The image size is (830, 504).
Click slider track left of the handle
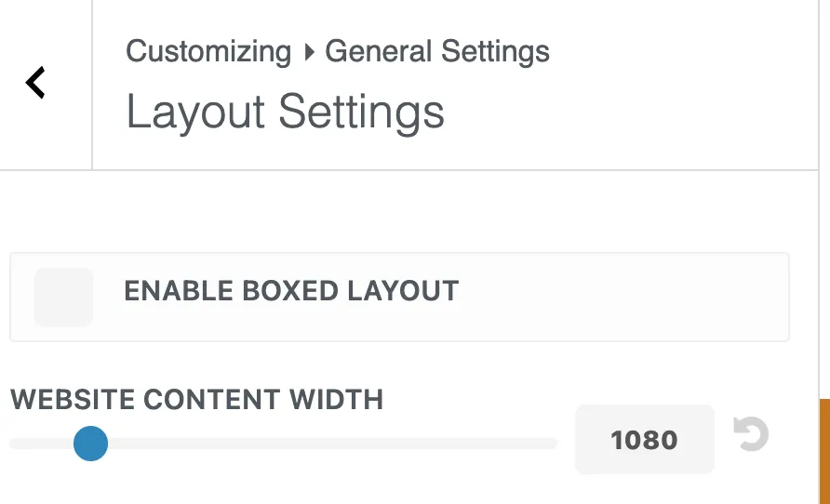click(42, 444)
